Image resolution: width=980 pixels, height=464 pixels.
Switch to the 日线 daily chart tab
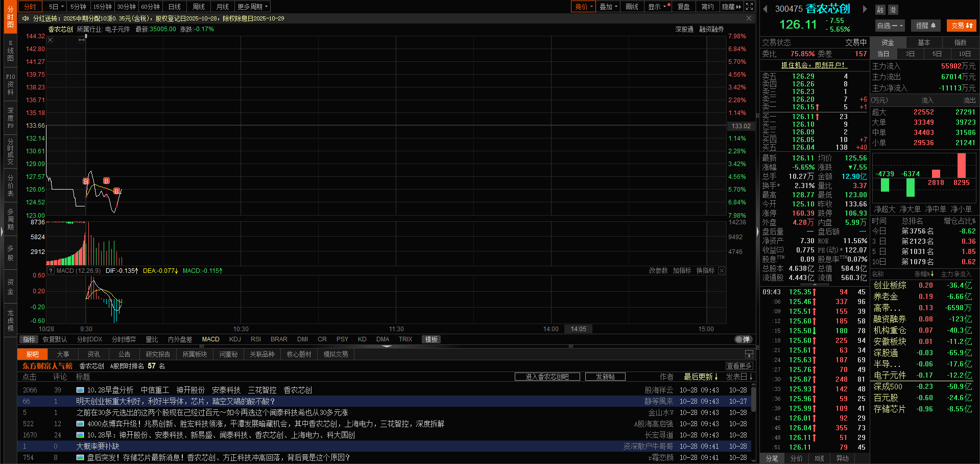(x=174, y=7)
